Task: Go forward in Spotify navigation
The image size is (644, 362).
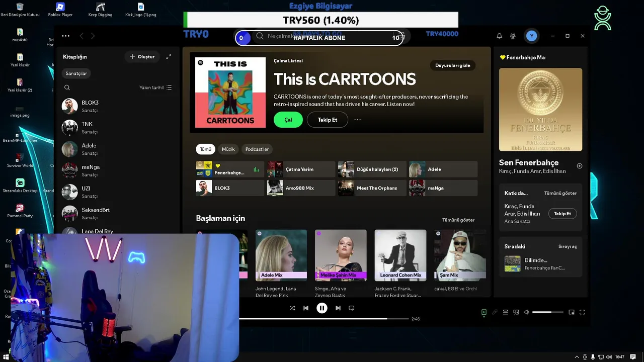Action: pos(93,36)
